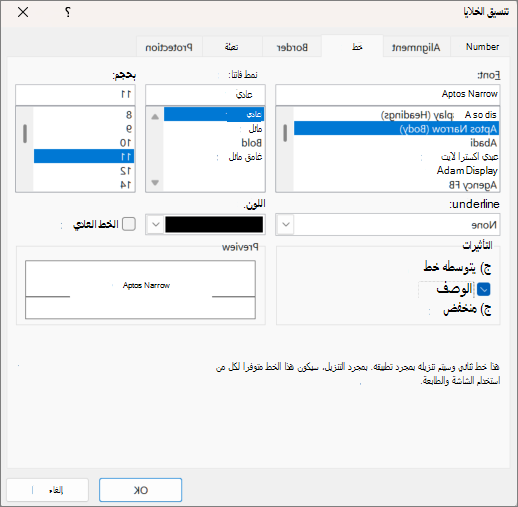Close the Format Cells dialog
Viewport: 518px width, 507px height.
[x=23, y=13]
